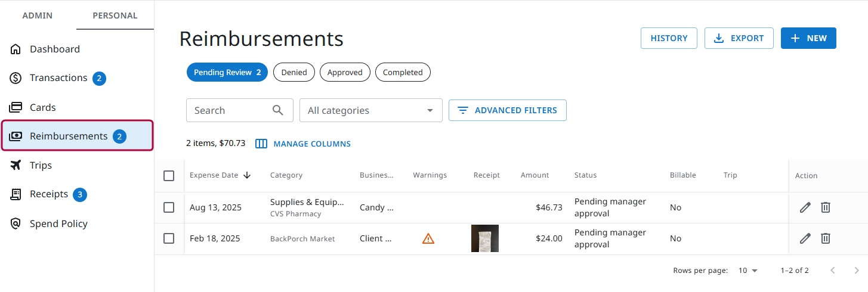This screenshot has width=868, height=292.
Task: Tick the Feb 18, 2025 row checkbox
Action: [169, 238]
